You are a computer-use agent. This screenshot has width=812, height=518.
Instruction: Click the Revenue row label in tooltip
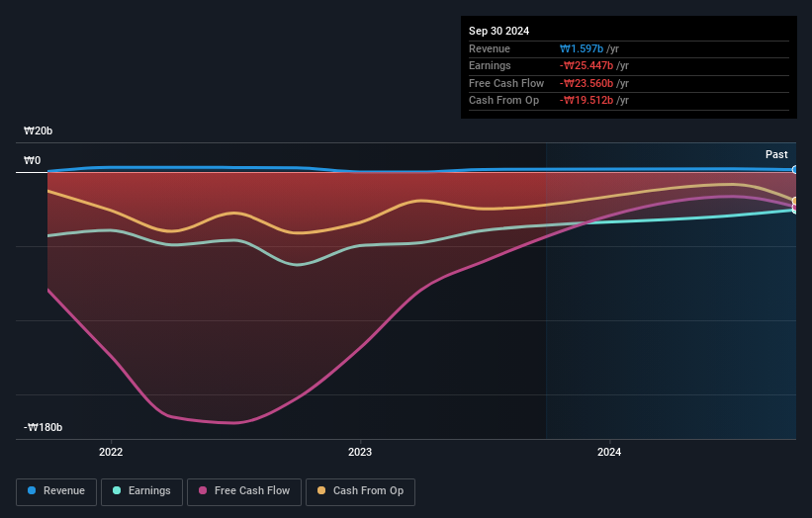(x=490, y=48)
